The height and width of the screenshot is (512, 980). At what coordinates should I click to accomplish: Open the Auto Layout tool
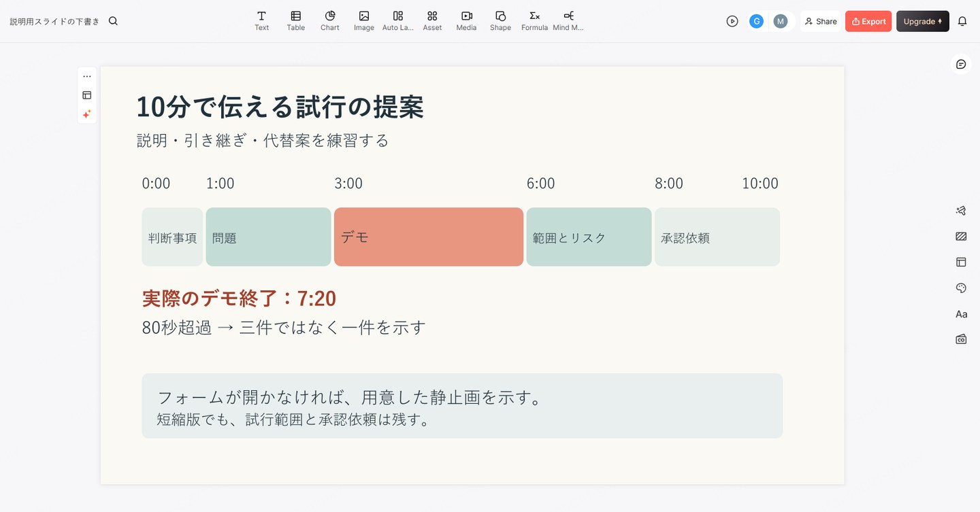[398, 21]
